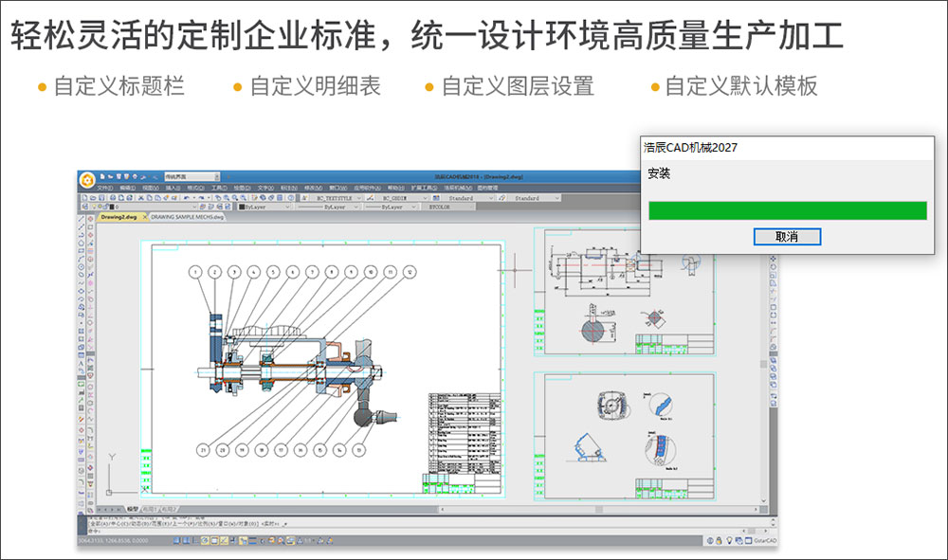Viewport: 948px width, 560px height.
Task: Click the lower-right parts drawing sheet
Action: click(626, 436)
